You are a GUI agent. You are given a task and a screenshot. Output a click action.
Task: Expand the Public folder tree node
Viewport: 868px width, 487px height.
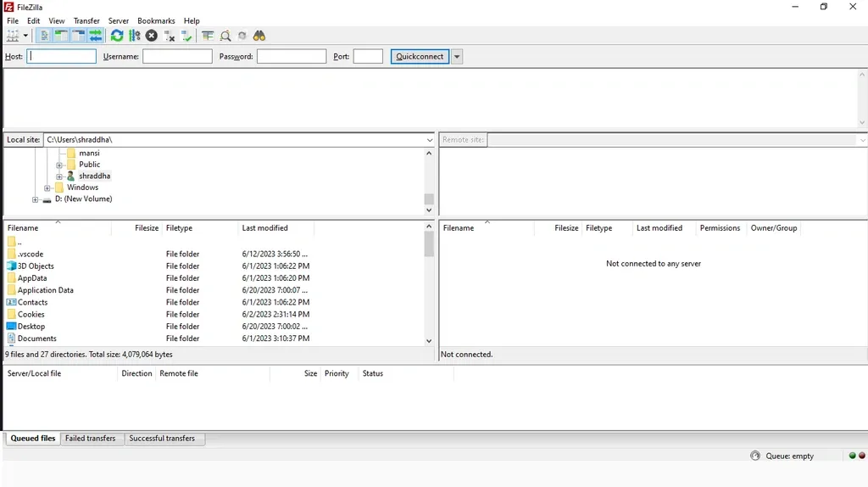[x=60, y=165]
